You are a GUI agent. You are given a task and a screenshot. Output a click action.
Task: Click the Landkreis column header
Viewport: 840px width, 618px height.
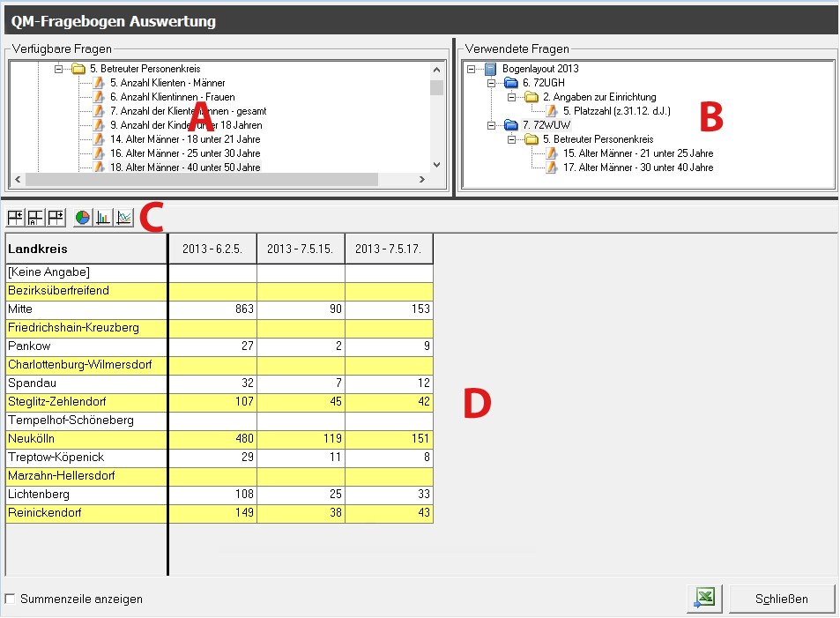[x=38, y=249]
